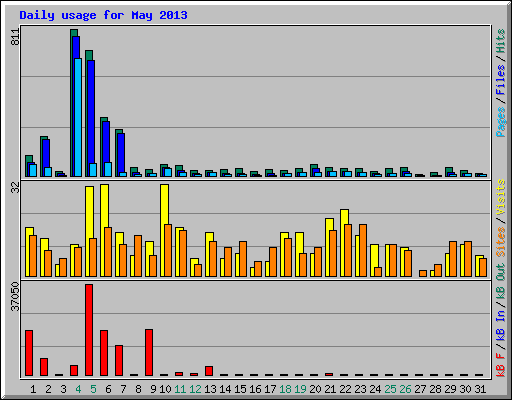512x400 pixels.
Task: Select green day 11 label
Action: click(x=180, y=389)
